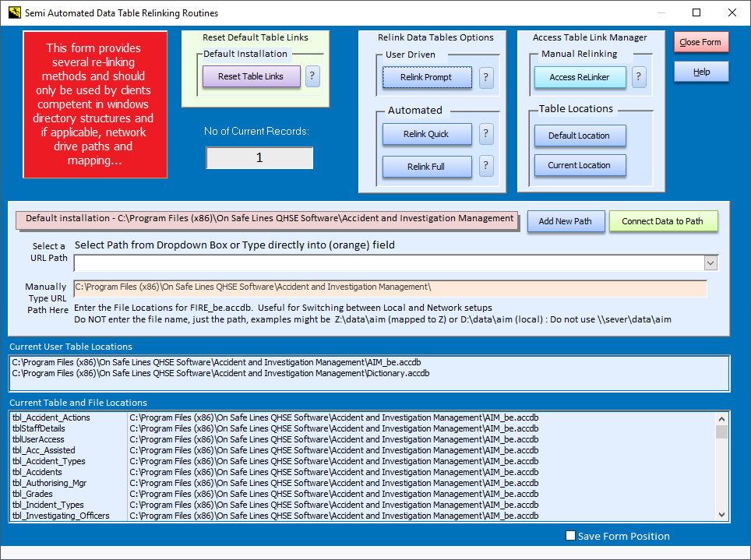The height and width of the screenshot is (560, 751).
Task: Click the application icon in the title bar
Action: [14, 12]
